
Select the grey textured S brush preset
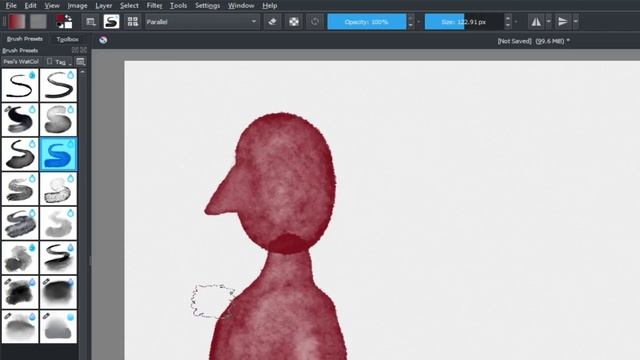point(20,189)
